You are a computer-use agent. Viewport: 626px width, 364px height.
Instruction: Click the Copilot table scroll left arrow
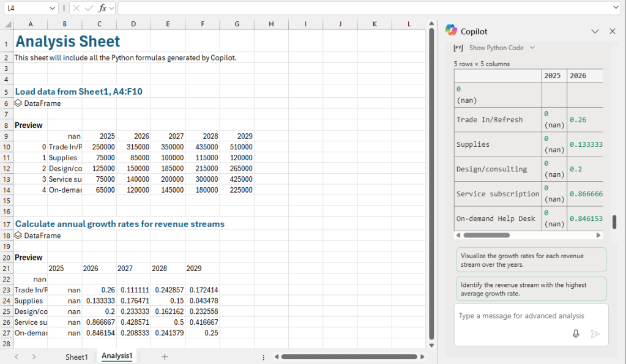(458, 235)
